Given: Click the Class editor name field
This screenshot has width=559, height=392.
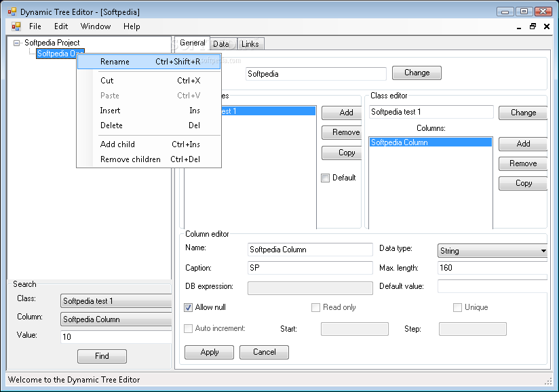Looking at the screenshot, I should (x=431, y=112).
